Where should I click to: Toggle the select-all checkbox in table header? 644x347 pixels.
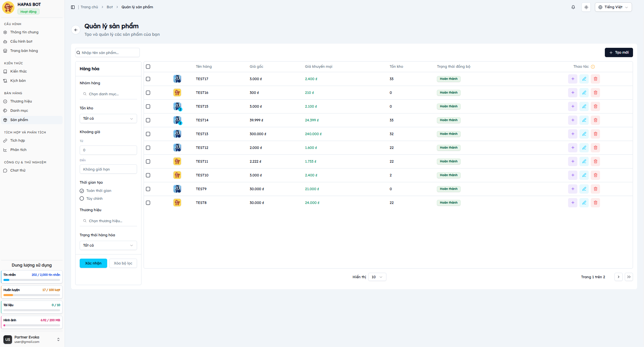tap(148, 67)
